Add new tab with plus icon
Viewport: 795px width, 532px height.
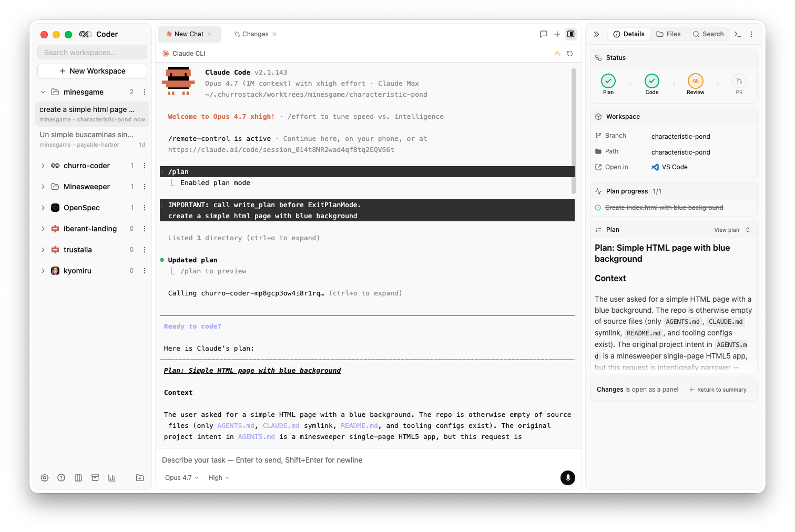[x=557, y=34]
